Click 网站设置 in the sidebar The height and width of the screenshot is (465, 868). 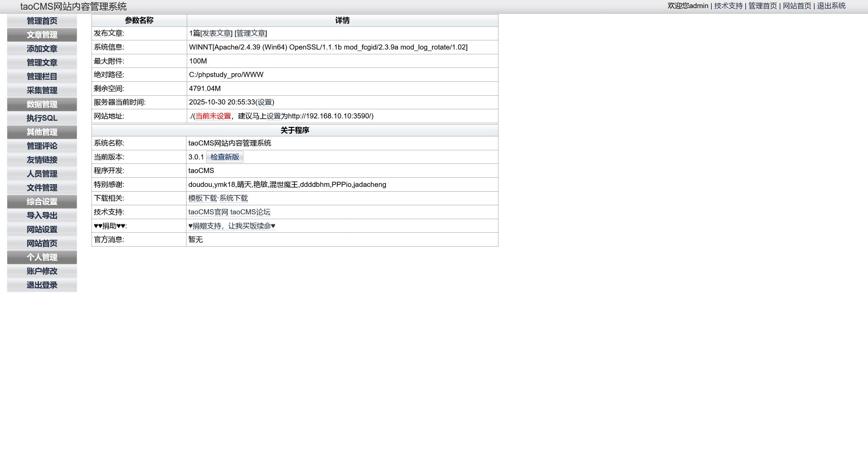click(42, 230)
